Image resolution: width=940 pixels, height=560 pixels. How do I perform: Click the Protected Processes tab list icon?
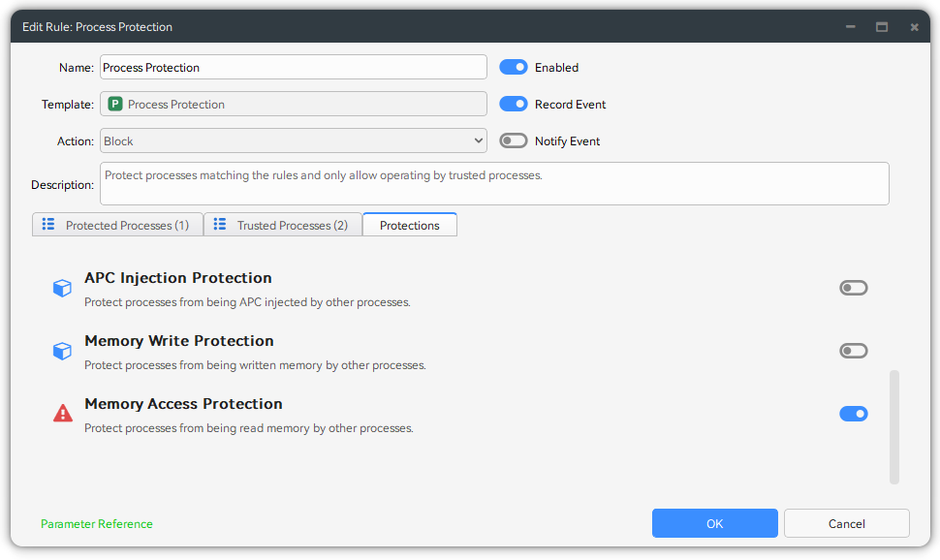[x=48, y=225]
